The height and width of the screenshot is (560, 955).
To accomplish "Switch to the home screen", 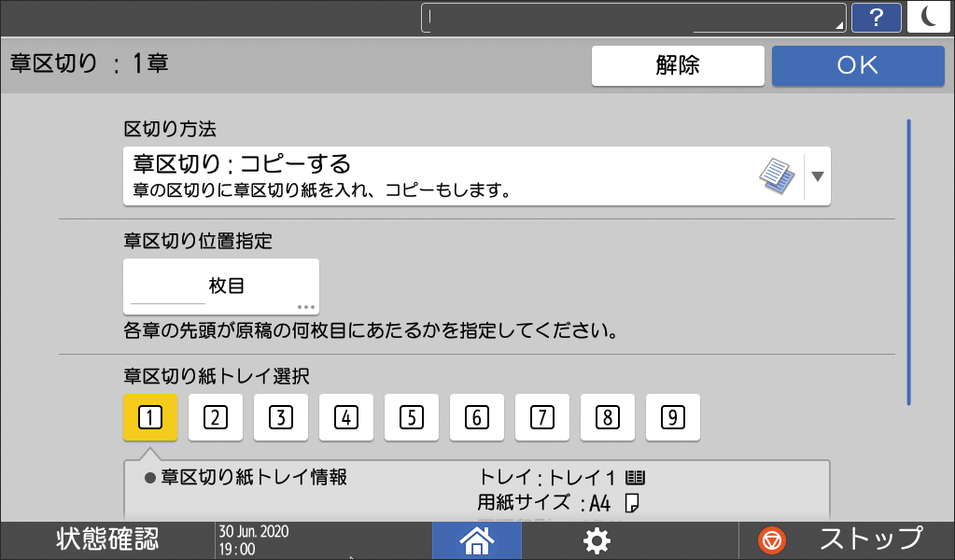I will (476, 539).
